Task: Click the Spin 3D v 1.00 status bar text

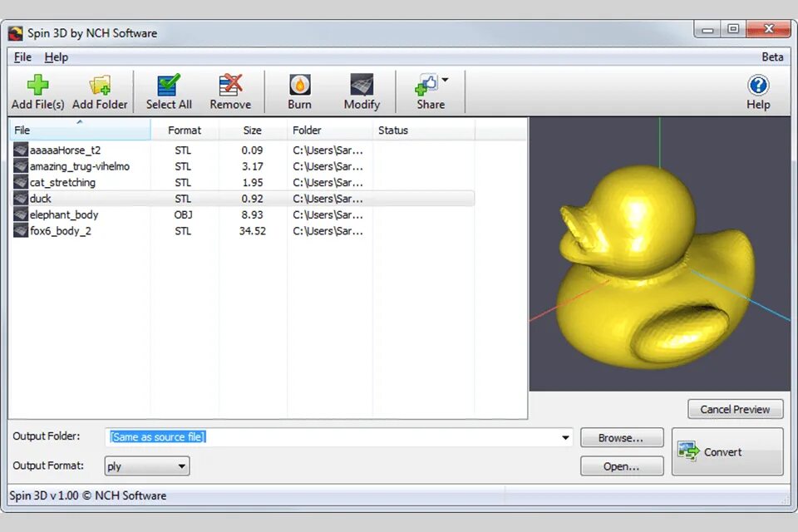Action: 88,495
